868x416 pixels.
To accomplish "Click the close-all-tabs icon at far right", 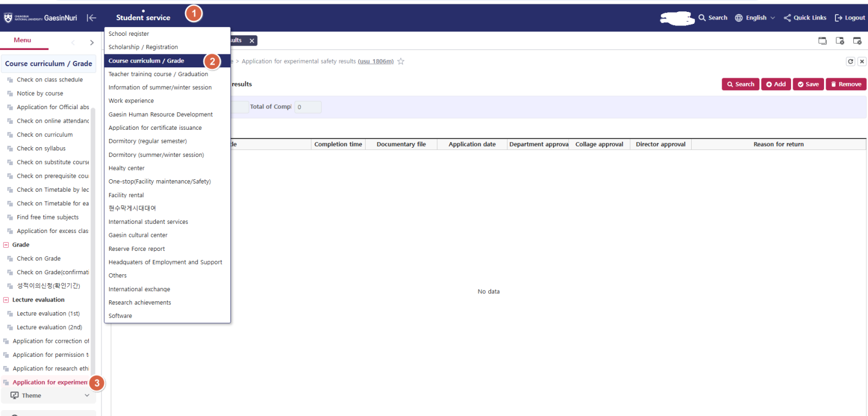I will pos(857,41).
